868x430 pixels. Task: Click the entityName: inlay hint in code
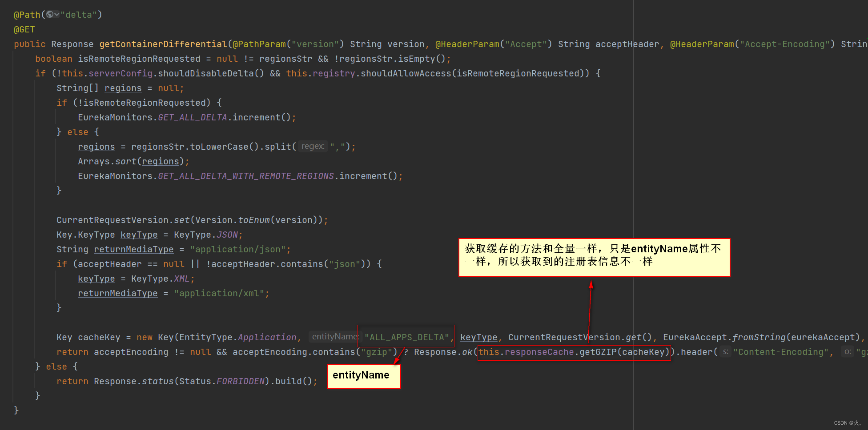(x=334, y=337)
